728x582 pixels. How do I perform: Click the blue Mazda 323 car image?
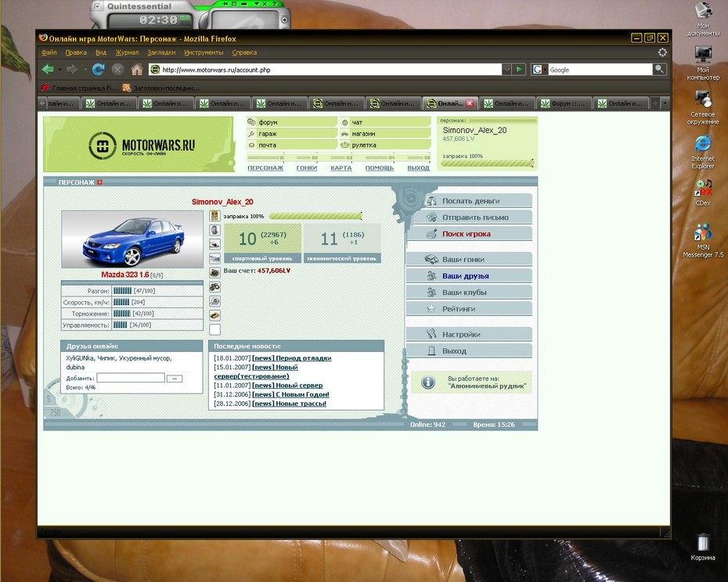[132, 239]
